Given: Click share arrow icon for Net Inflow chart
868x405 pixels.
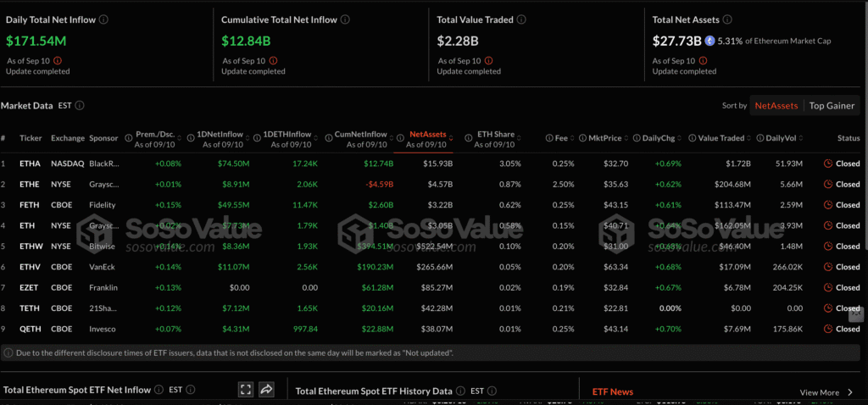Looking at the screenshot, I should [266, 390].
